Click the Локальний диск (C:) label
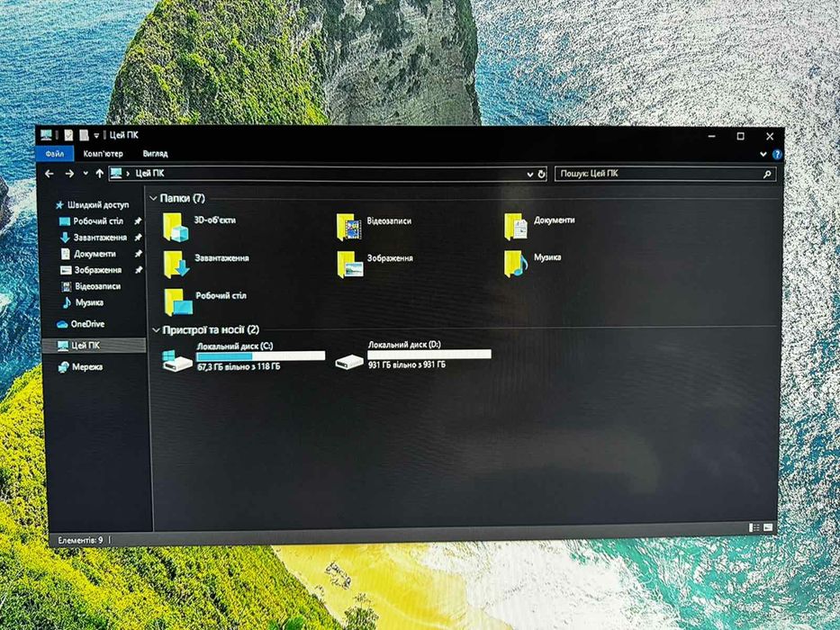This screenshot has height=630, width=840. click(235, 346)
